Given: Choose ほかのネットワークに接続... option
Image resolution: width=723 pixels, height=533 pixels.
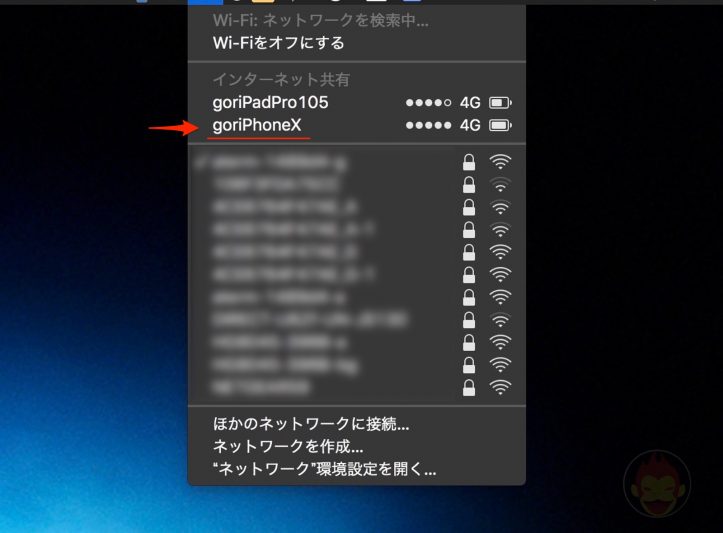Looking at the screenshot, I should pos(311,424).
